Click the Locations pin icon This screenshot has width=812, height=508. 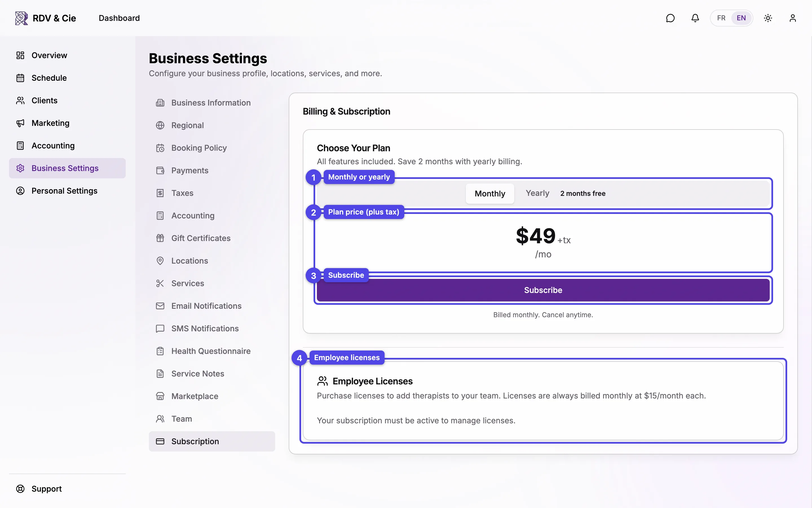160,261
